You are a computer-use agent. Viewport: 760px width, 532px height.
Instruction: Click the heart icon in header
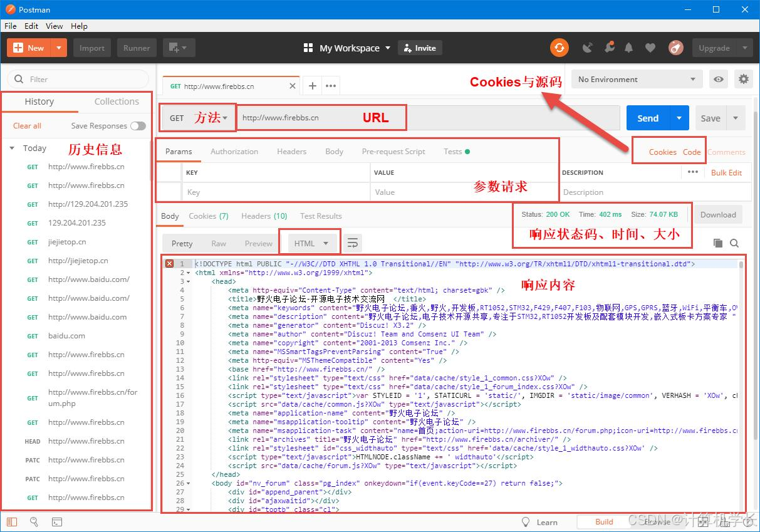[650, 48]
